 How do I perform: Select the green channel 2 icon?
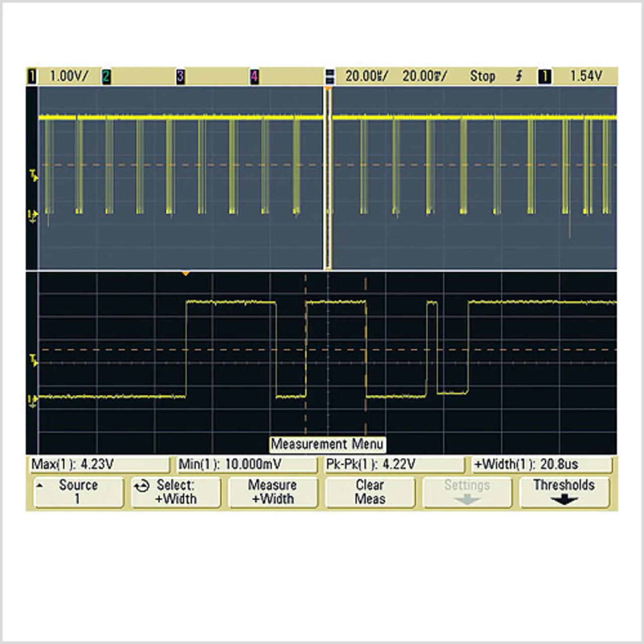(x=106, y=76)
